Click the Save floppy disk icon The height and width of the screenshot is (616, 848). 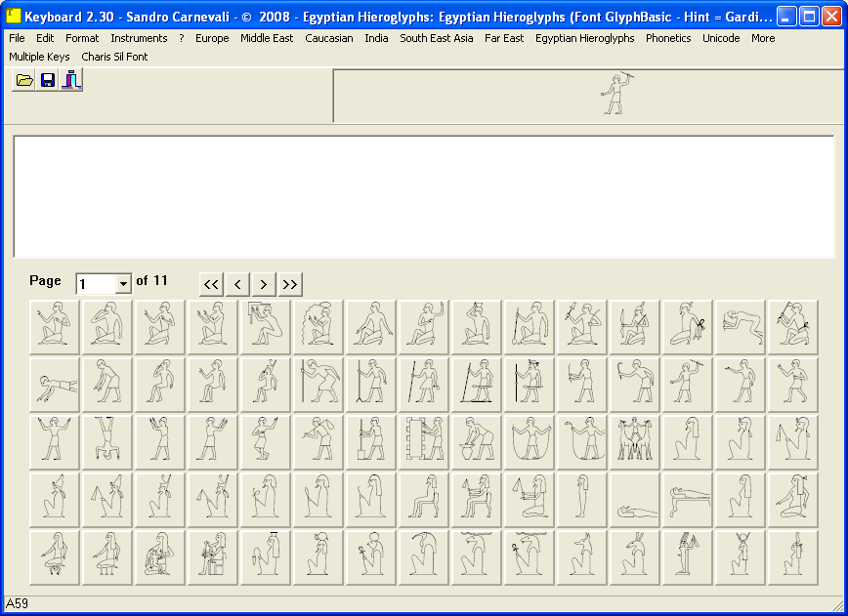click(48, 80)
